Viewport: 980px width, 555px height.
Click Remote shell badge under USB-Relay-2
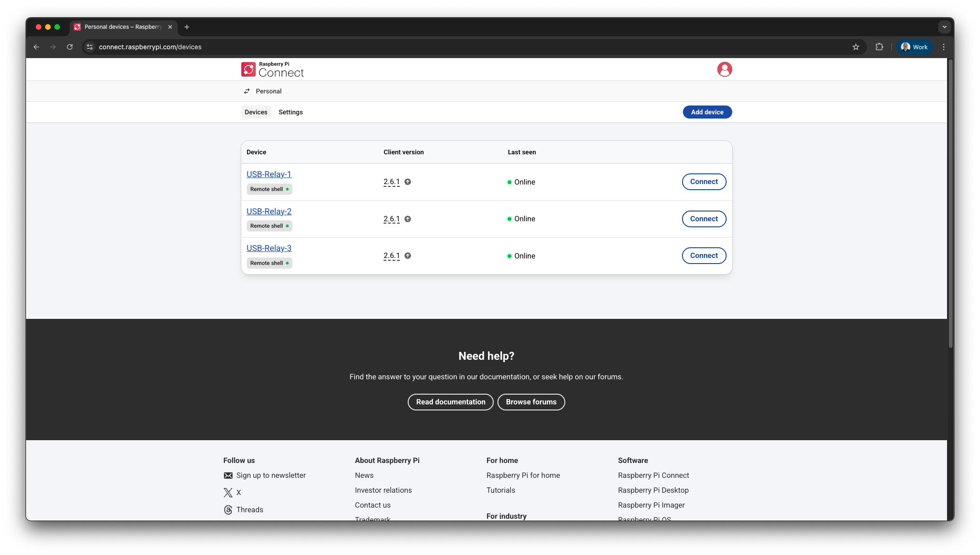click(x=269, y=226)
